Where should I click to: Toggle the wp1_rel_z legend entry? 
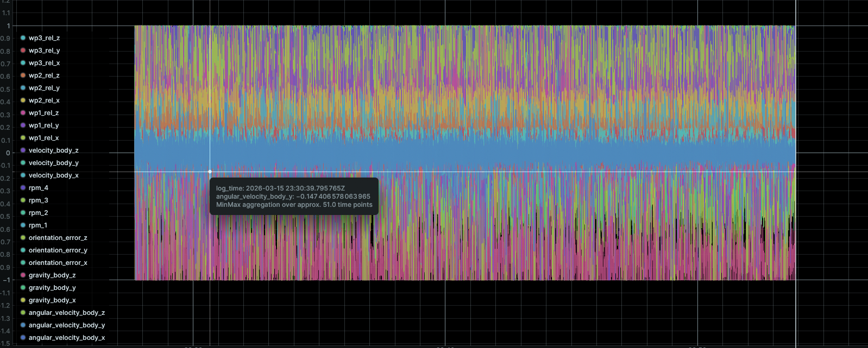point(43,113)
